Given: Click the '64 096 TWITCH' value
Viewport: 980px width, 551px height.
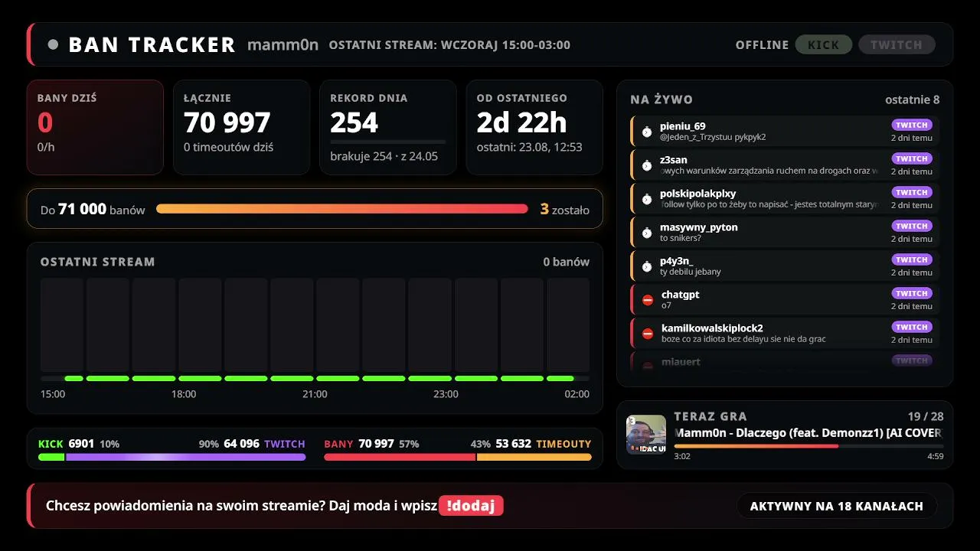Looking at the screenshot, I should 264,444.
